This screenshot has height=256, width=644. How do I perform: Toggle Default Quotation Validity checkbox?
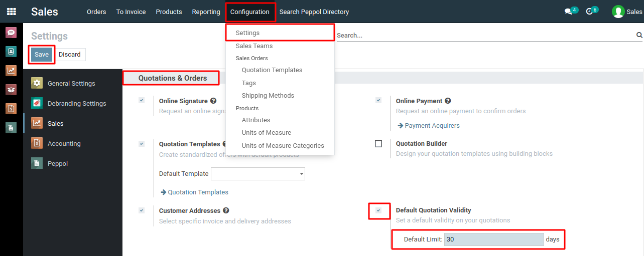(378, 210)
